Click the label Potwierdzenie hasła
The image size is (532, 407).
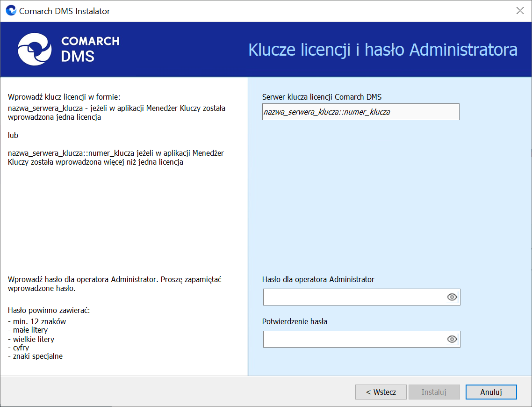pos(295,321)
